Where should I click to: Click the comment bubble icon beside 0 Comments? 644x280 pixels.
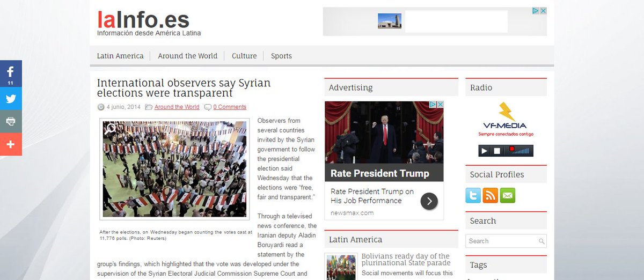point(208,107)
